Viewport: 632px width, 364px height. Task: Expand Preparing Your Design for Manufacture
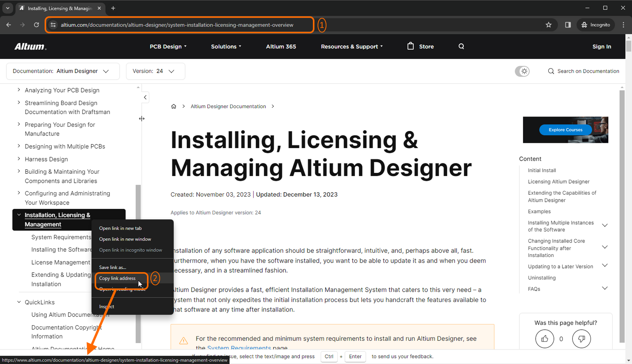coord(19,124)
